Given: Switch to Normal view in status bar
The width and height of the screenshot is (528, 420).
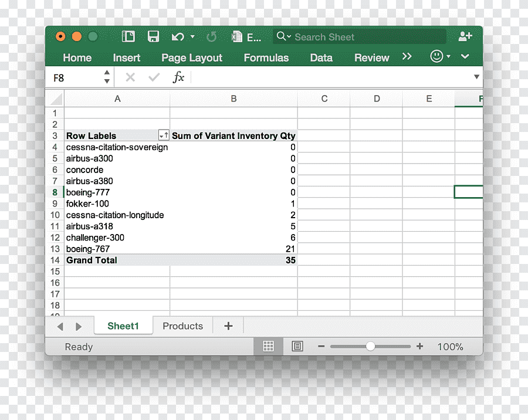Looking at the screenshot, I should (268, 346).
